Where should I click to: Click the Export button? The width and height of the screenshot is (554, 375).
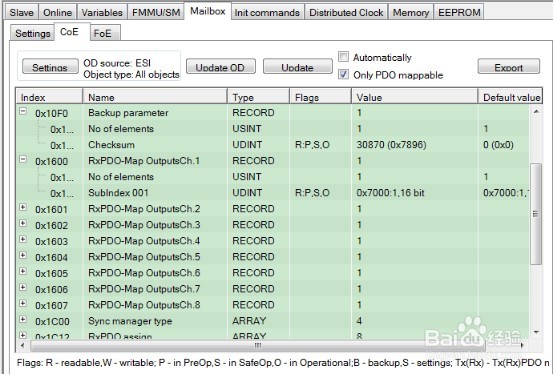(x=509, y=67)
